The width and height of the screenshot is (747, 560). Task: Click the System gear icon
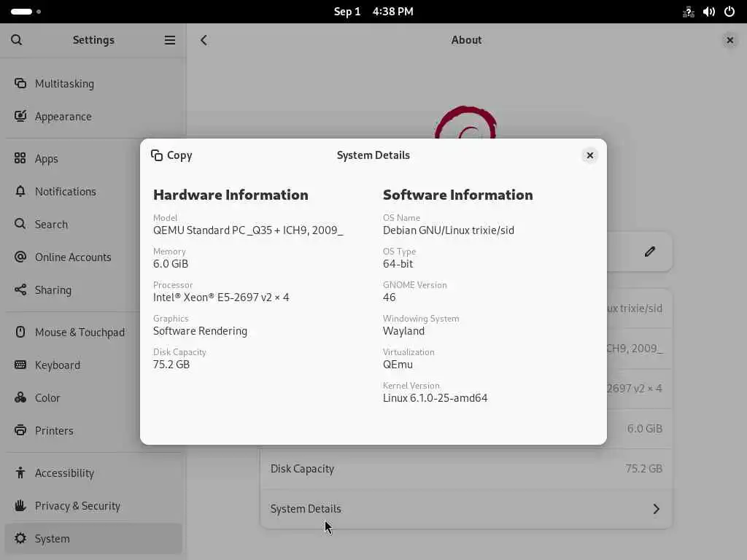pos(20,539)
